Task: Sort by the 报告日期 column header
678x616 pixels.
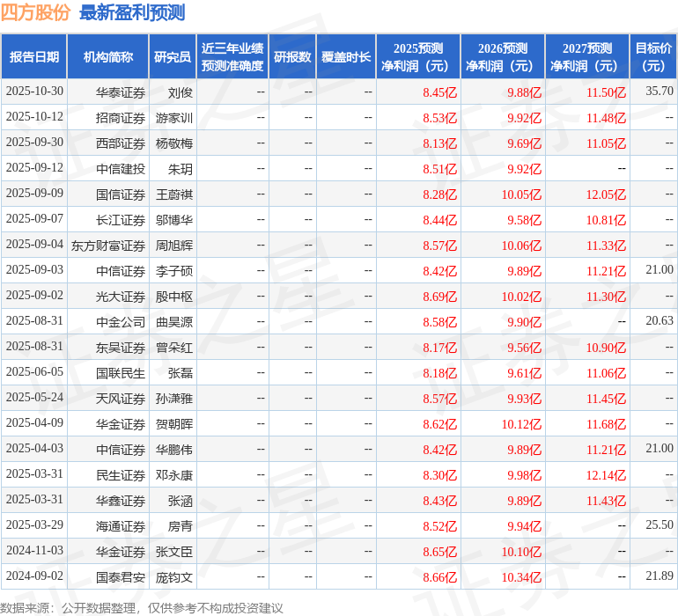Action: pos(34,57)
